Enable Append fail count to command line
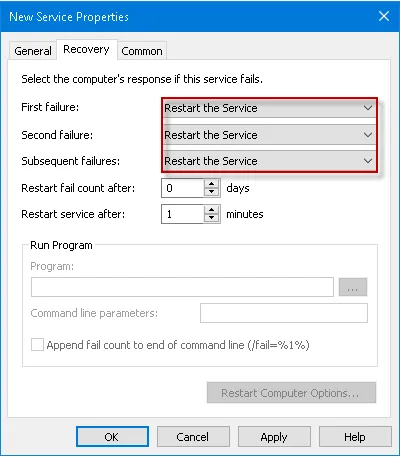 (37, 345)
